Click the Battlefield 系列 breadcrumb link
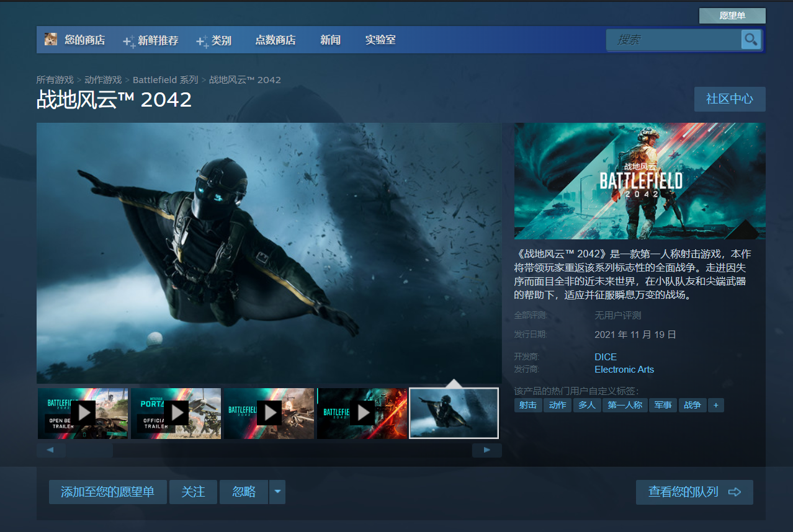The width and height of the screenshot is (793, 532). (x=165, y=80)
